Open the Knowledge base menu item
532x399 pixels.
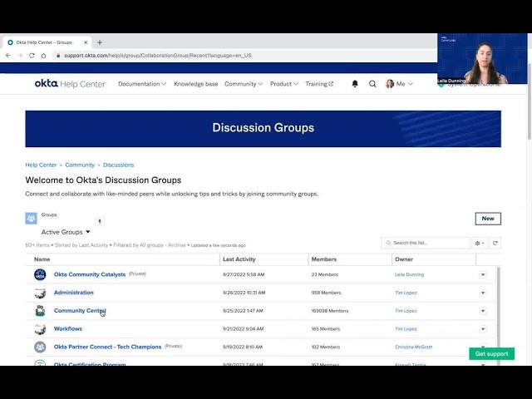click(196, 84)
